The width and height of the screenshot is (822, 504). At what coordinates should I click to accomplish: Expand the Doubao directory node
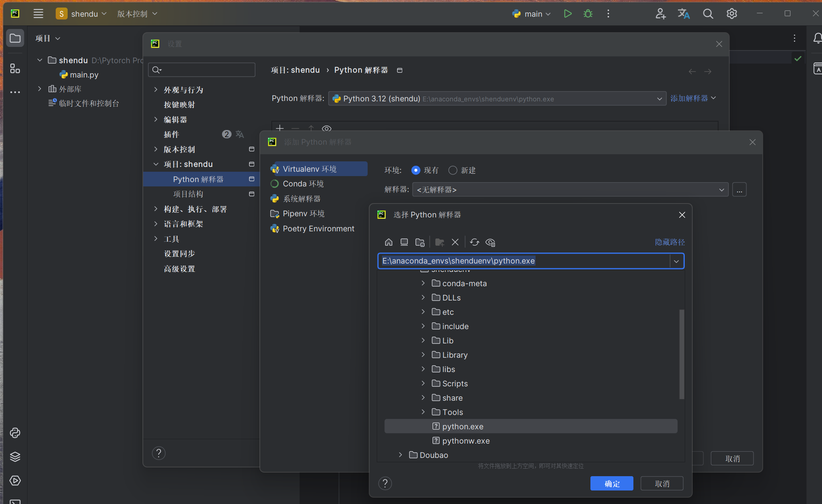tap(400, 455)
